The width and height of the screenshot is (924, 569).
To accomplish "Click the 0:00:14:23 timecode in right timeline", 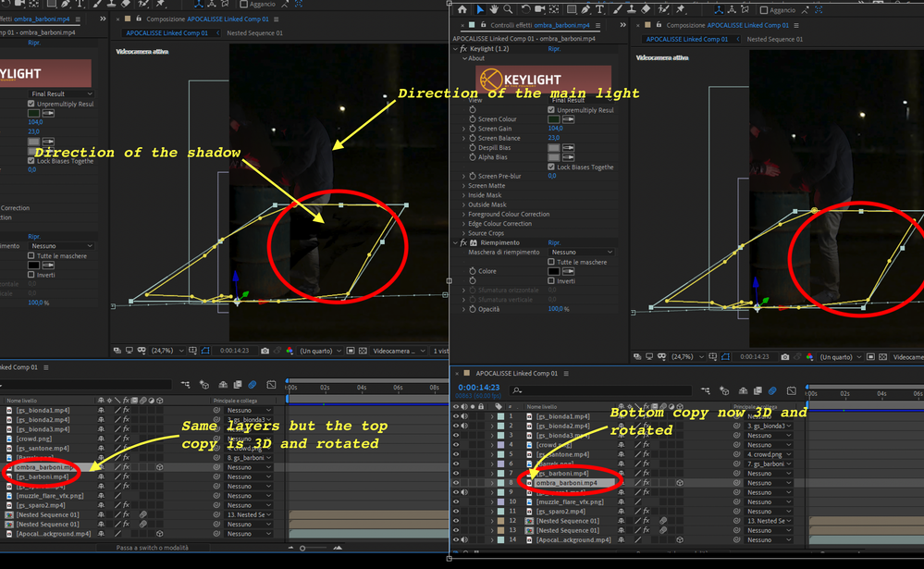I will [478, 388].
